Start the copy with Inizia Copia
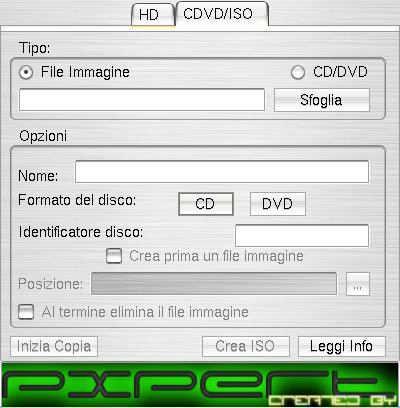The height and width of the screenshot is (408, 400). pos(54,346)
